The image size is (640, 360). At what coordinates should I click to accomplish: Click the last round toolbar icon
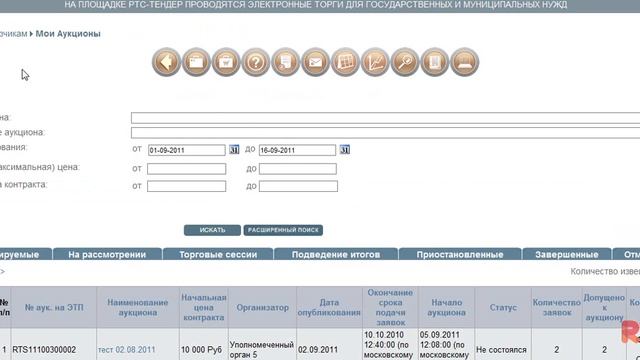pos(464,62)
